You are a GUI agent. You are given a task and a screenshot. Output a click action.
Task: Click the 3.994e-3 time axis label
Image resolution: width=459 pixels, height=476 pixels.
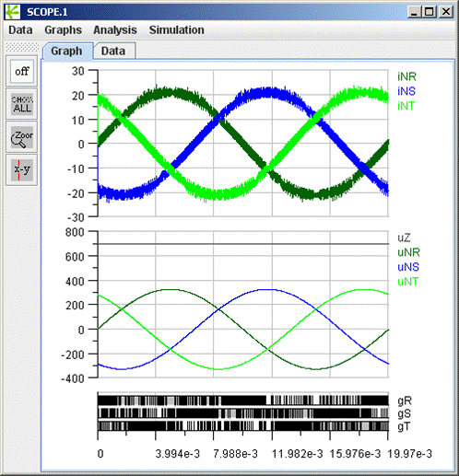coord(178,454)
